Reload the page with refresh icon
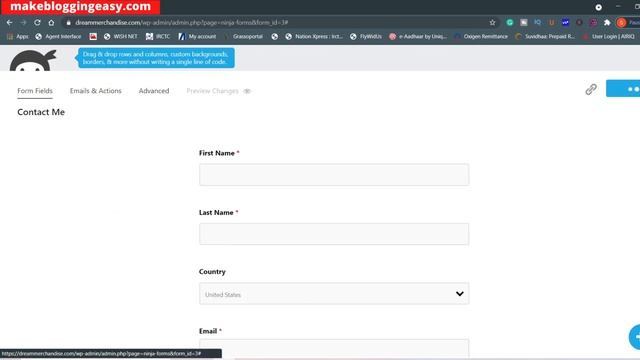 37,22
